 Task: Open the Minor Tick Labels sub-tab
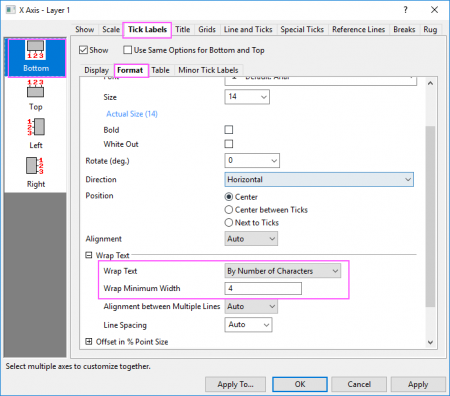(208, 70)
